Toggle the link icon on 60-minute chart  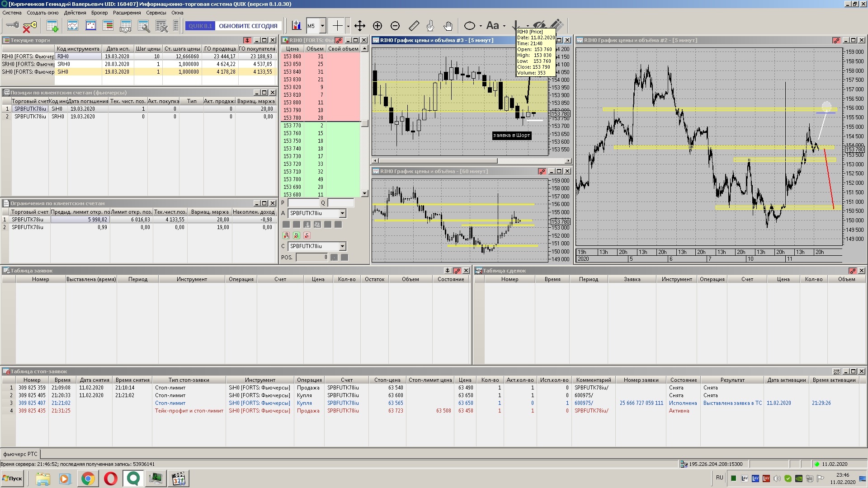point(542,172)
